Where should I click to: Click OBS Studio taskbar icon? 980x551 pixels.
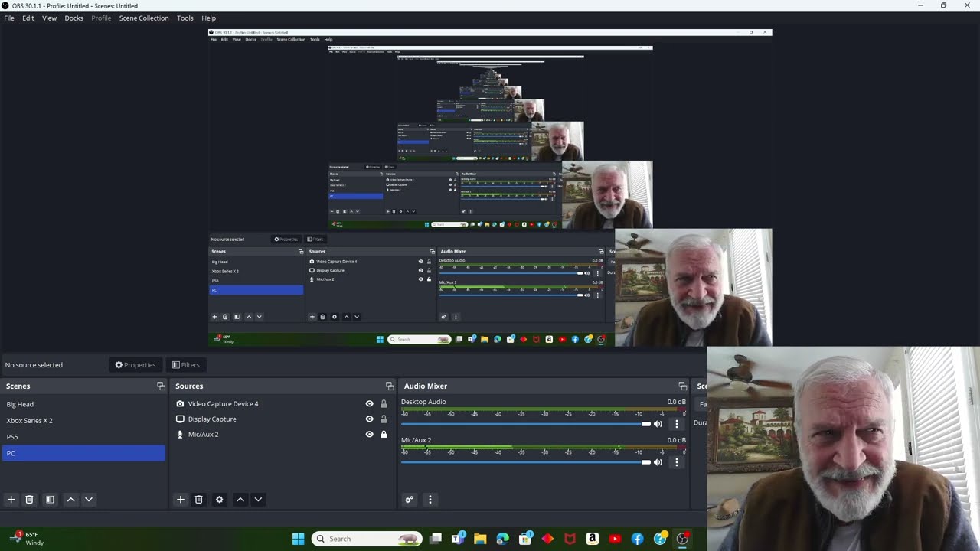[x=682, y=539]
